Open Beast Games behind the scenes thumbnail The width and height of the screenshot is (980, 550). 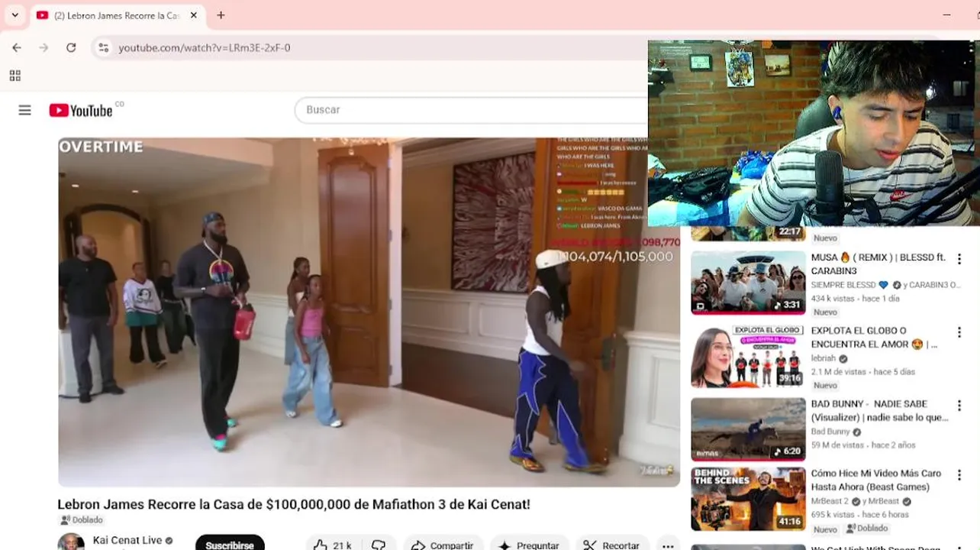[748, 499]
